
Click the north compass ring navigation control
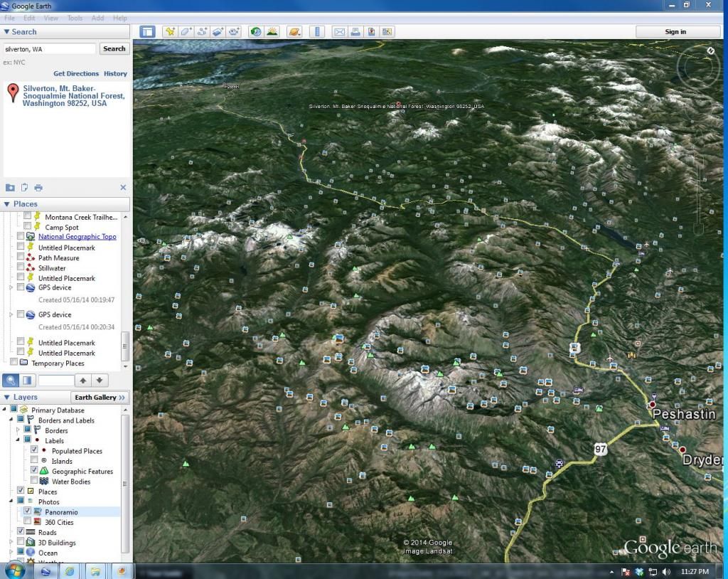click(698, 68)
